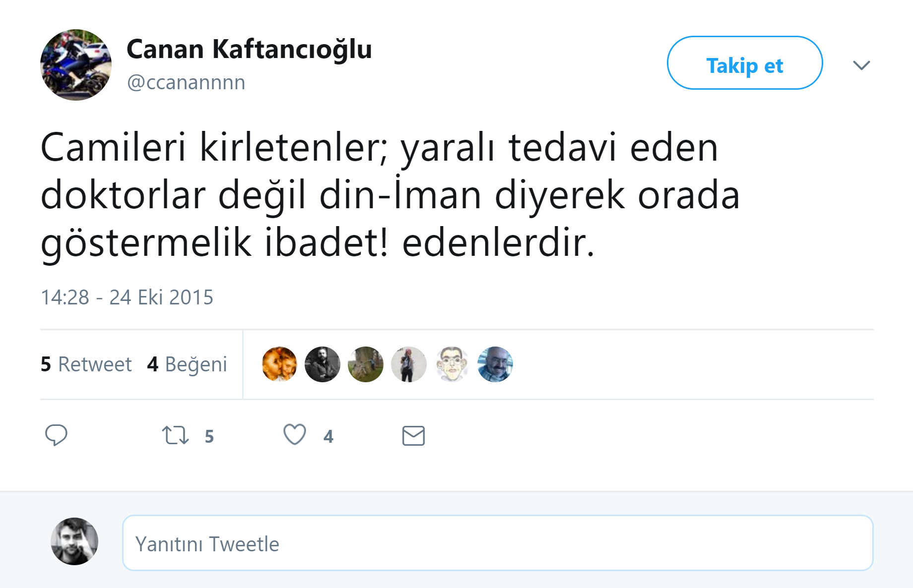
Task: Open the tweet timestamp 14:28 - 24 Eki 2015
Action: coord(127,297)
